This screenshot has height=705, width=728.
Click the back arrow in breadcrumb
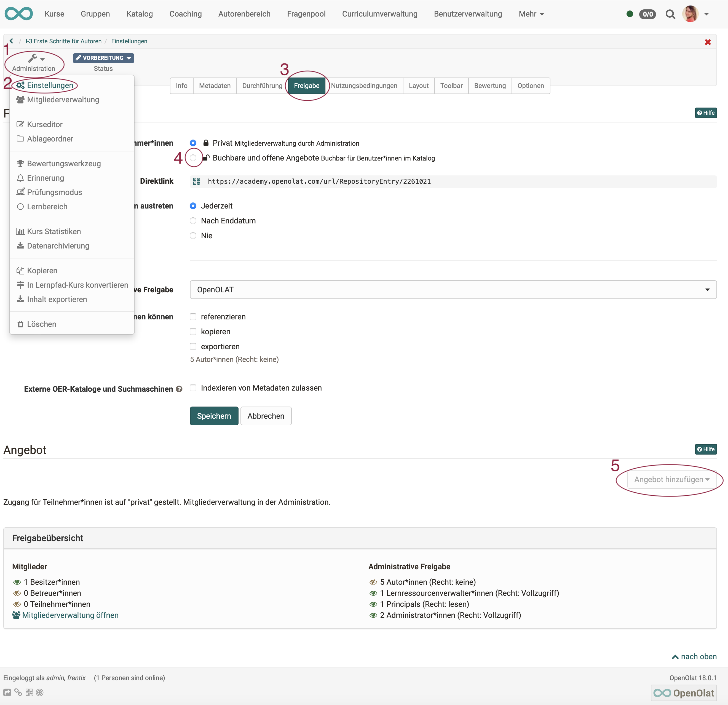point(11,41)
